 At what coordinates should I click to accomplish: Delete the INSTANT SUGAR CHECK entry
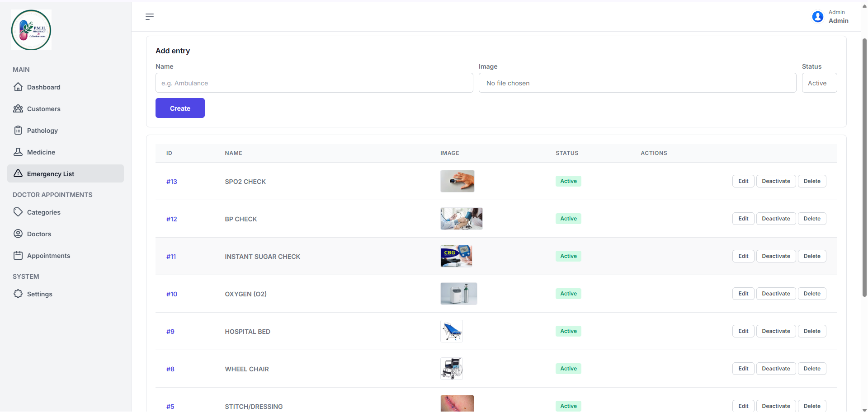click(x=812, y=256)
